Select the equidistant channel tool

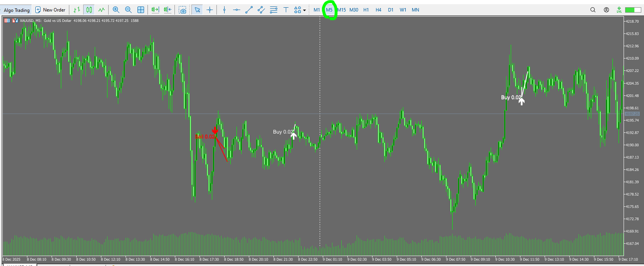pos(261,10)
